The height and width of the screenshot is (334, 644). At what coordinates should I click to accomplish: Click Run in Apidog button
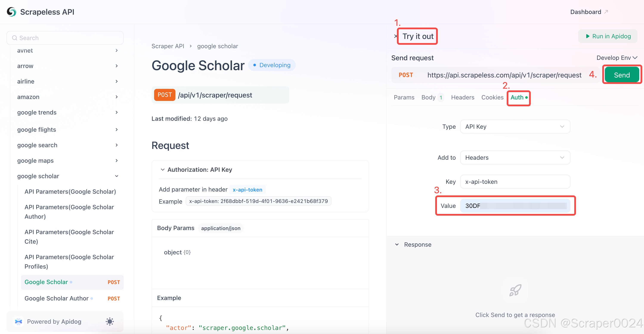coord(608,36)
